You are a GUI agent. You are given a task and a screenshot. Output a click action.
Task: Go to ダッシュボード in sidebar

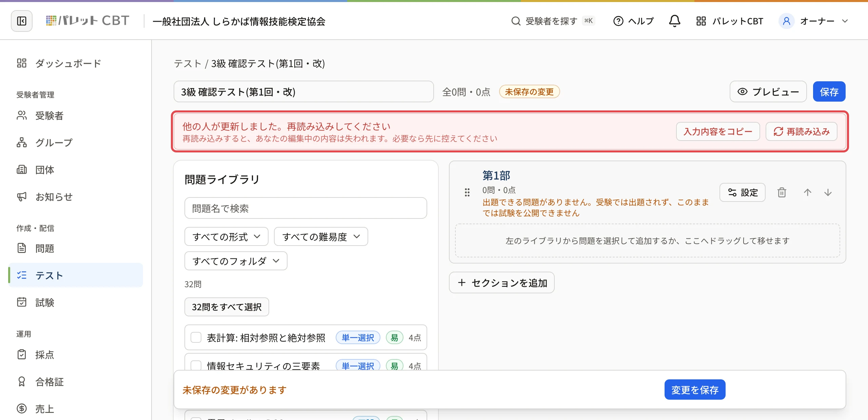(x=76, y=63)
